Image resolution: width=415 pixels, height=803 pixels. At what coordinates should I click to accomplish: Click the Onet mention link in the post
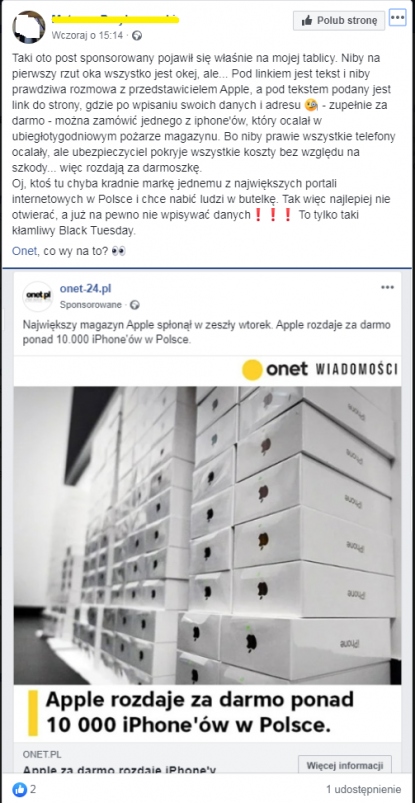pyautogui.click(x=25, y=251)
